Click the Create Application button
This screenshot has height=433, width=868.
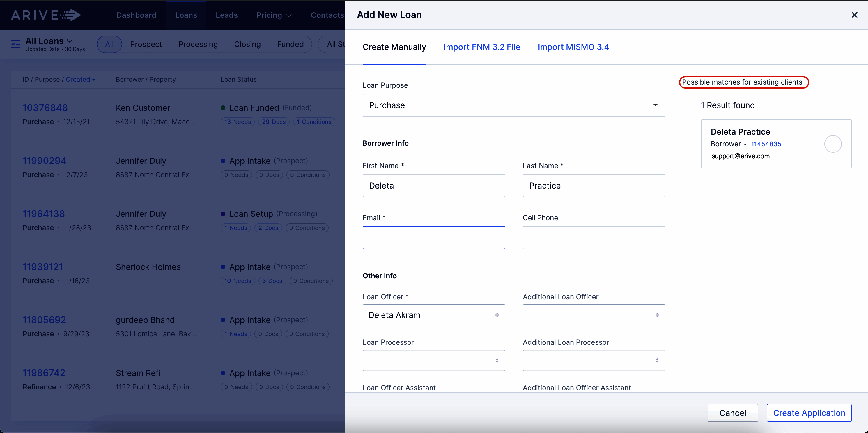pyautogui.click(x=809, y=413)
